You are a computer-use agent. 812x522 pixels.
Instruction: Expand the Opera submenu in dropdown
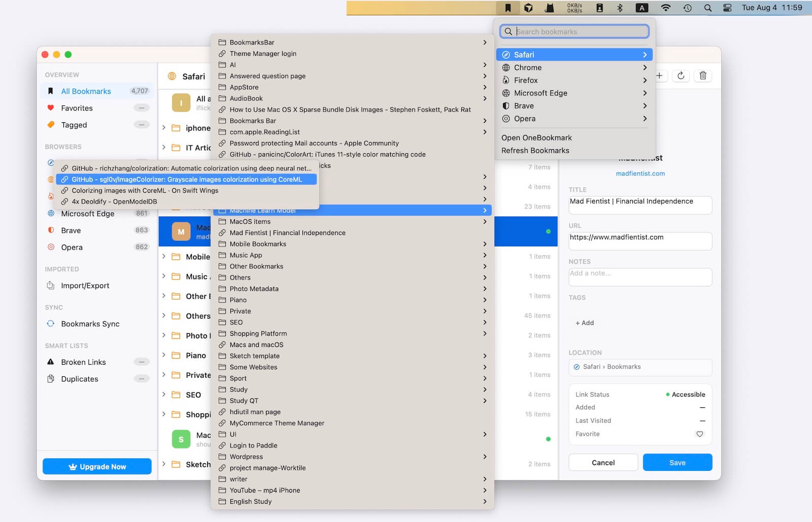point(574,119)
